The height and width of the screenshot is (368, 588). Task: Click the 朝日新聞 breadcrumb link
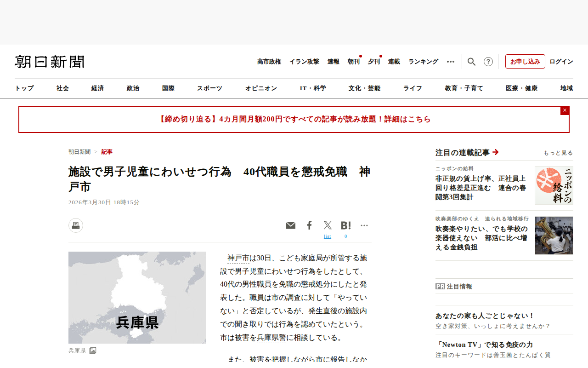click(x=79, y=152)
